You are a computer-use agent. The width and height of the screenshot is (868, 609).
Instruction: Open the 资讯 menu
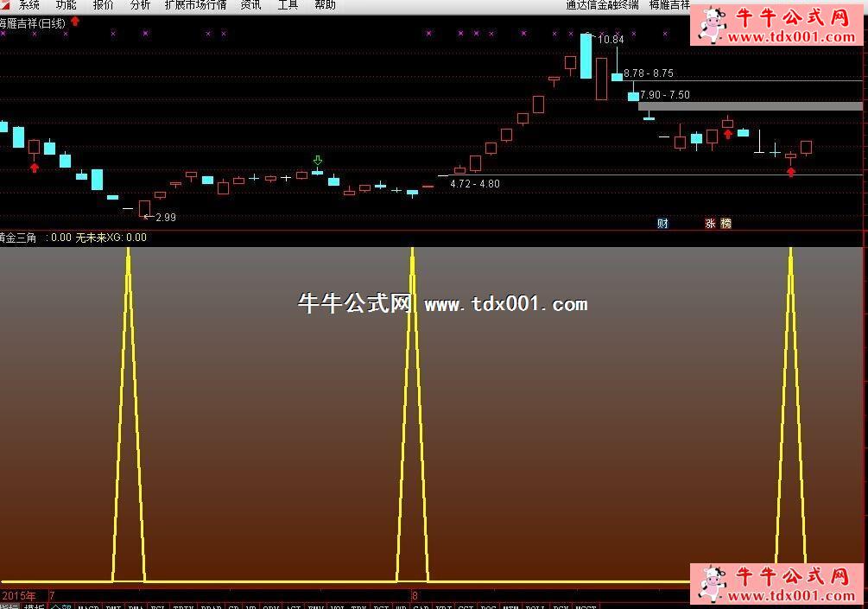pyautogui.click(x=250, y=5)
